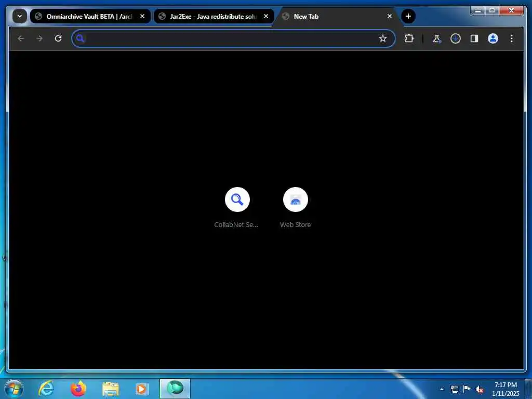This screenshot has width=532, height=399.
Task: Open the Downloads icon in toolbar
Action: (x=455, y=38)
